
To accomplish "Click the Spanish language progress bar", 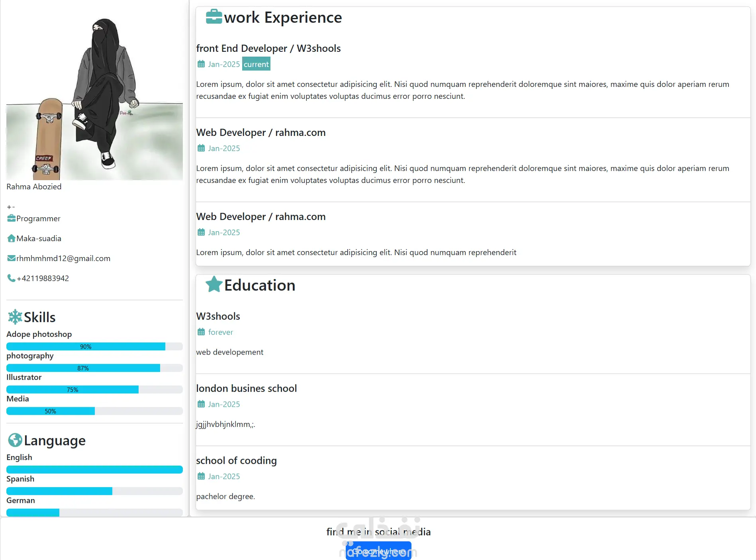I will click(x=94, y=491).
